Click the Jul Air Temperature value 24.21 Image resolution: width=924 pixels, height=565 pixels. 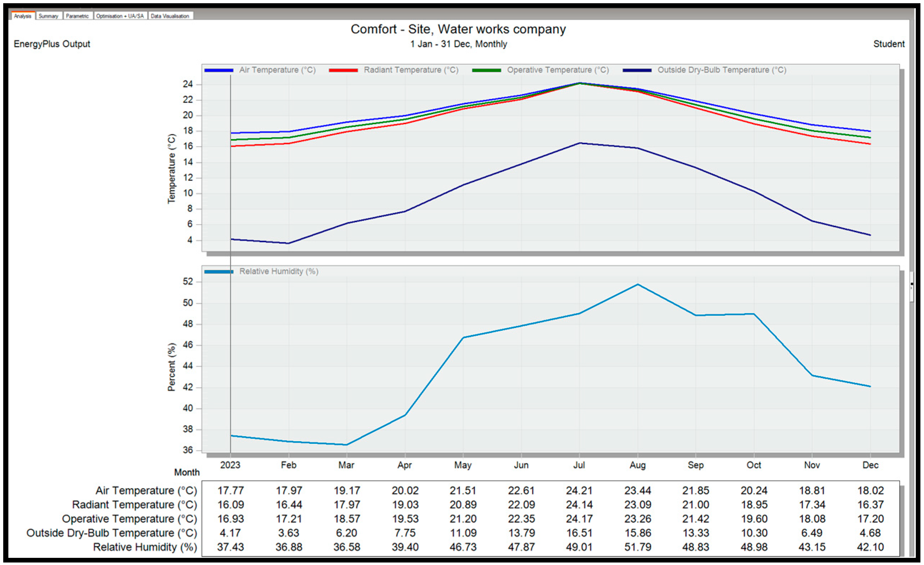coord(580,490)
